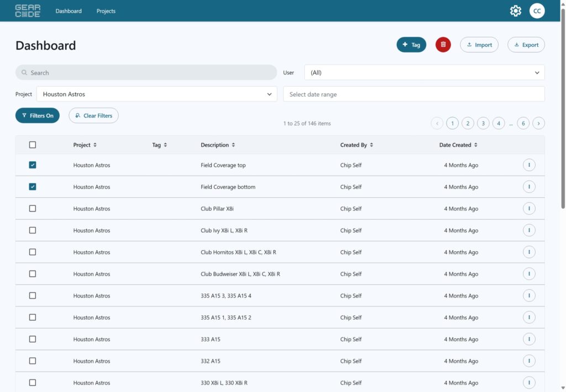Open row actions for 330 X8i L, 330 X8i R
566x392 pixels.
(529, 383)
